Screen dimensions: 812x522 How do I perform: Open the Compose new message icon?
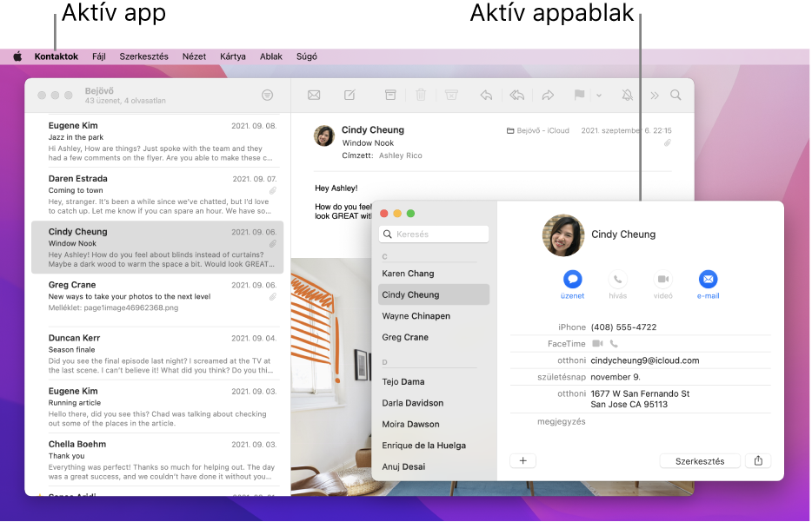[x=349, y=95]
